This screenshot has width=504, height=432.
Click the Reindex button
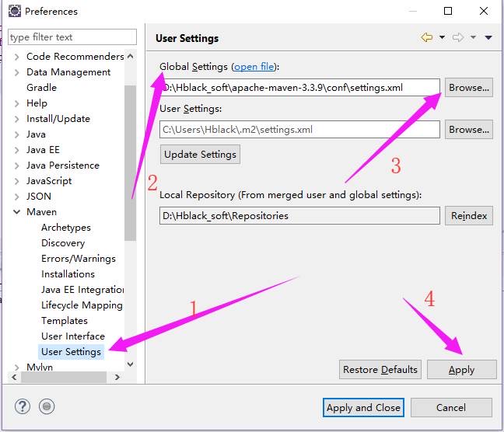(x=469, y=215)
